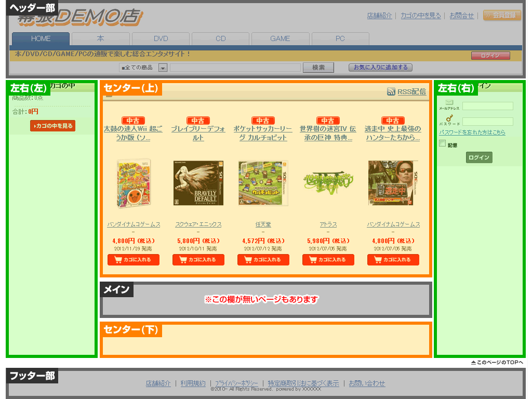Open 世界樹の迷宮IV product title link
The height and width of the screenshot is (399, 532).
pos(328,134)
